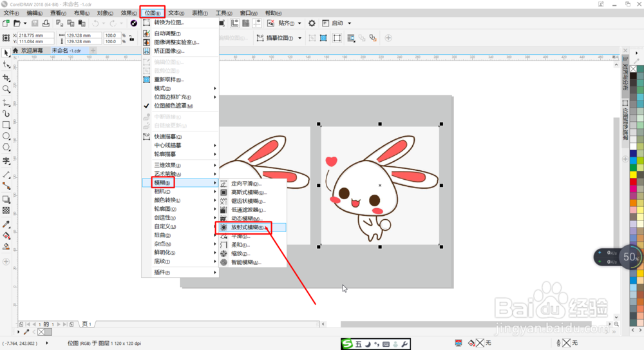Click the 贴齐 button label
Viewport: 644px width, 350px height.
(x=287, y=23)
